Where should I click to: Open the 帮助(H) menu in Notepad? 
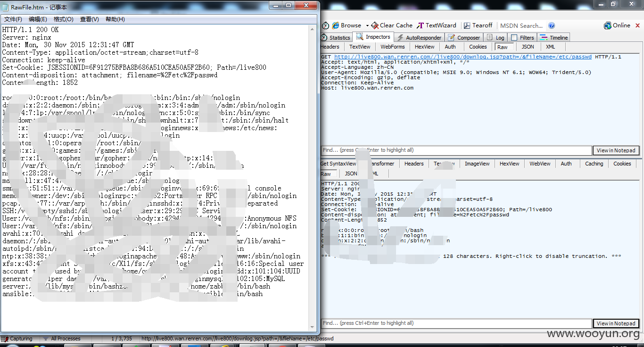click(x=115, y=19)
